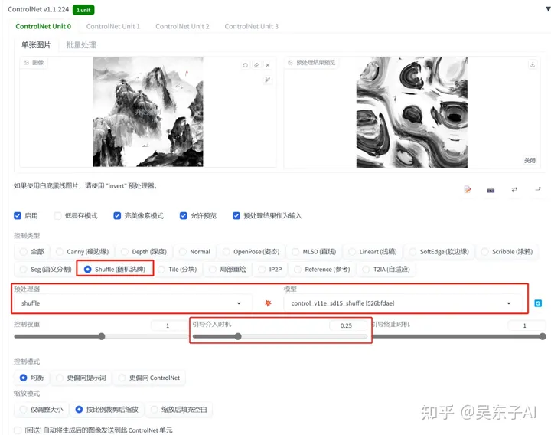Download the preprocessor preview image

[x=532, y=64]
